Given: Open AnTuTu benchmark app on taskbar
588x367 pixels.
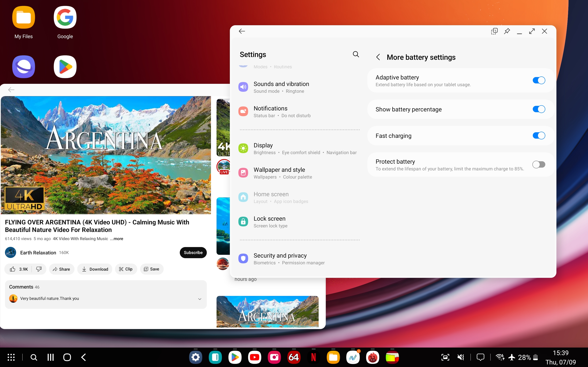Looking at the screenshot, I should tap(372, 357).
